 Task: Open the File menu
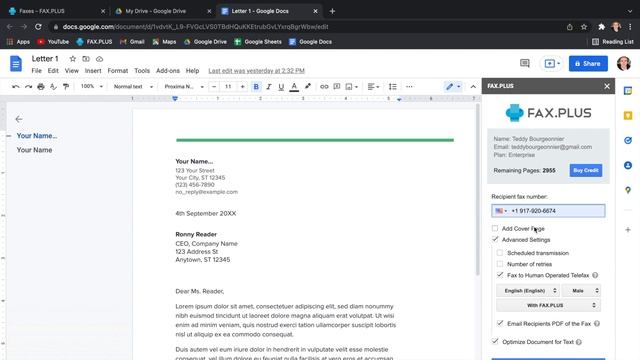click(x=36, y=71)
